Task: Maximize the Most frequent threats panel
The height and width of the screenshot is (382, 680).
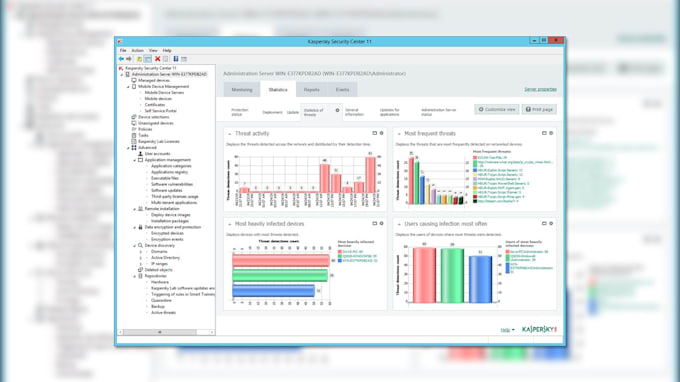Action: (544, 133)
